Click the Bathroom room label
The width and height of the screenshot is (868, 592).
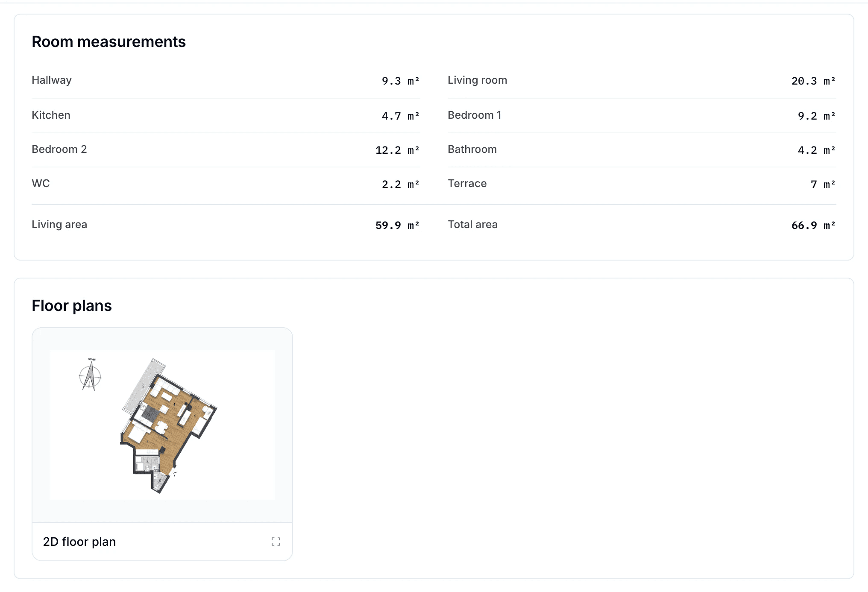472,149
